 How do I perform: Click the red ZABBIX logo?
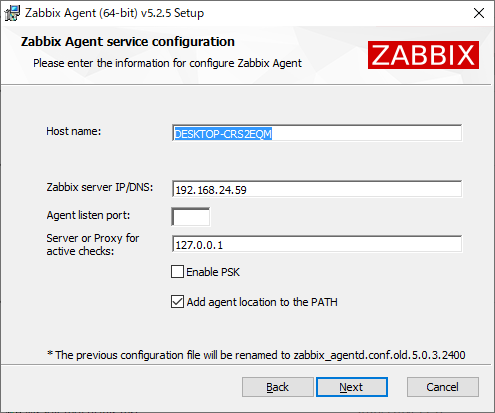(x=423, y=55)
